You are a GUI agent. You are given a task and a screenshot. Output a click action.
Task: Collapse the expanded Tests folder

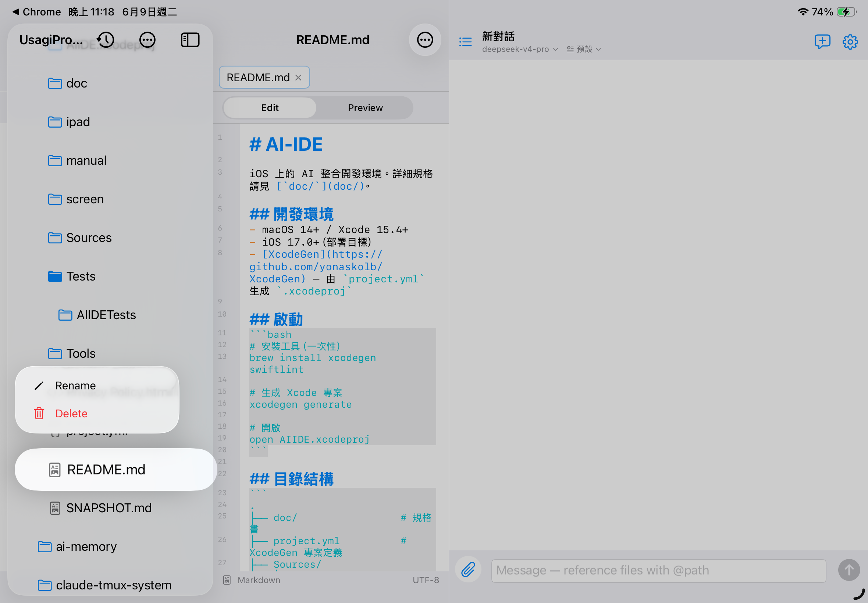(72, 276)
